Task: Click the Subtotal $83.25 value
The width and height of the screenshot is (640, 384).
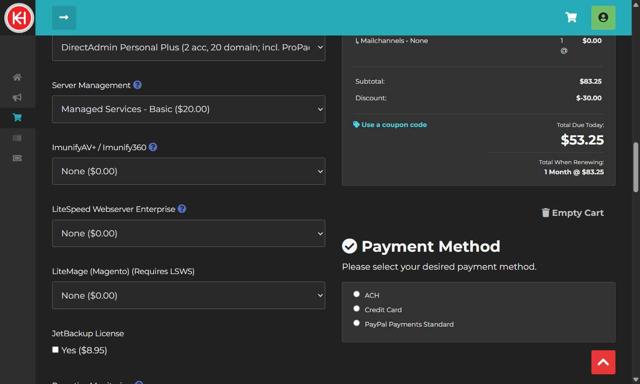Action: [590, 81]
